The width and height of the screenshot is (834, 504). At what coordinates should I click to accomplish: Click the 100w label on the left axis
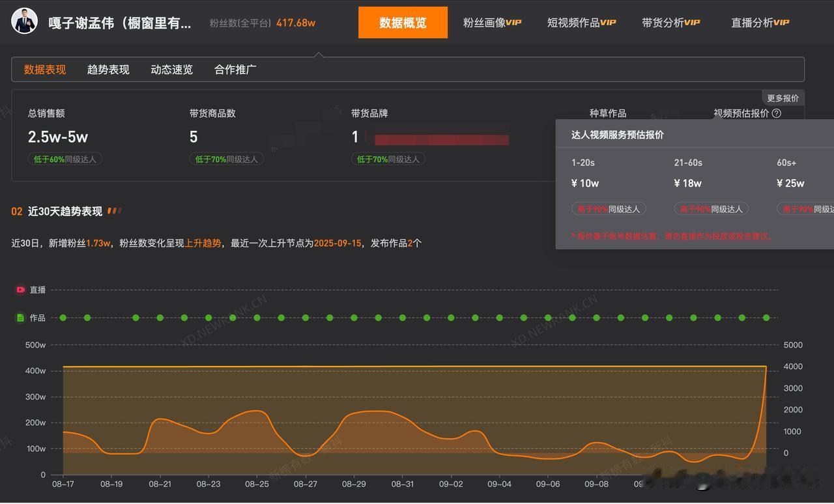pyautogui.click(x=35, y=449)
